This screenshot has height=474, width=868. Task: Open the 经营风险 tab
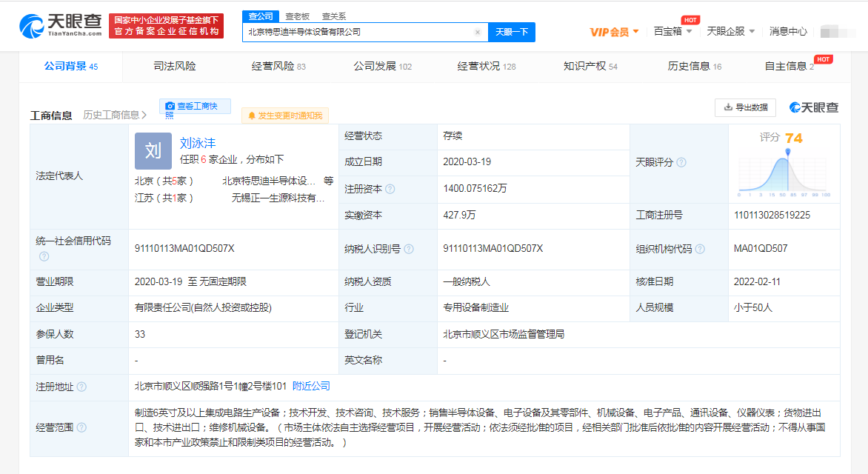tap(278, 67)
